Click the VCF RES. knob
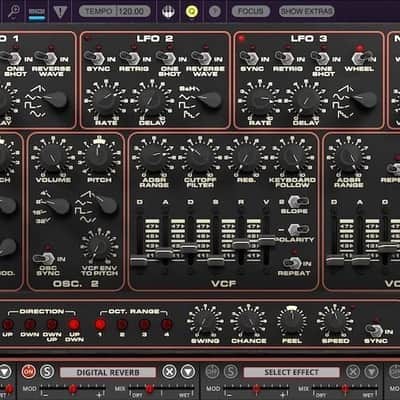400x400 pixels. pos(246,157)
